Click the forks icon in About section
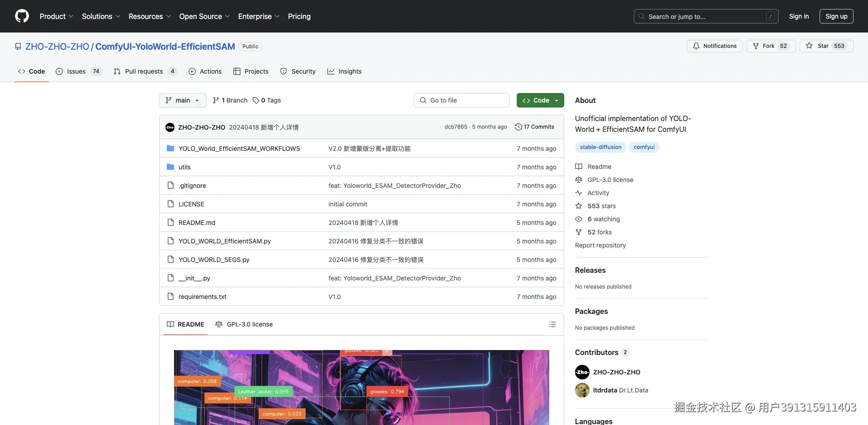Viewport: 868px width, 425px height. 579,232
